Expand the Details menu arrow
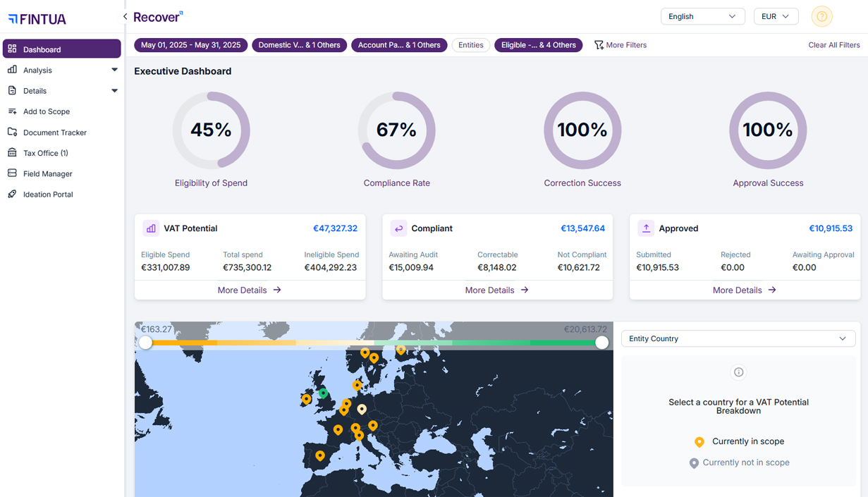 tap(114, 91)
